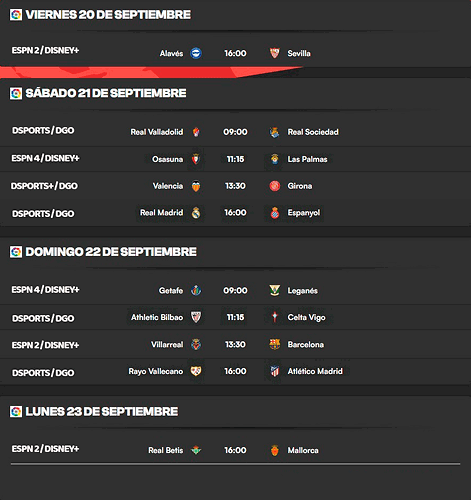Click the Girona club crest
Image resolution: width=471 pixels, height=500 pixels.
[x=275, y=186]
